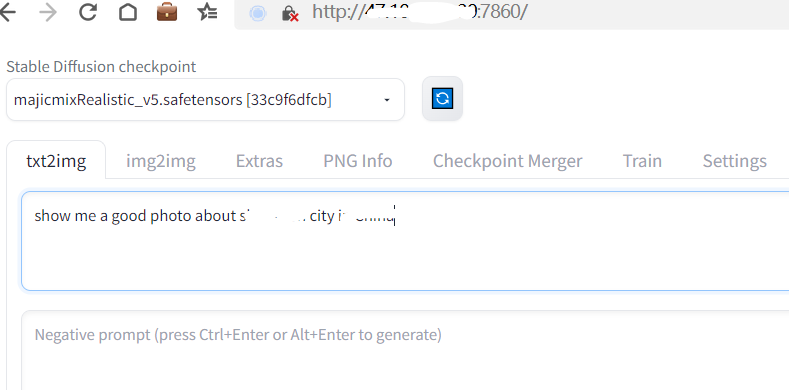Switch to the img2img tab
789x390 pixels.
(161, 161)
